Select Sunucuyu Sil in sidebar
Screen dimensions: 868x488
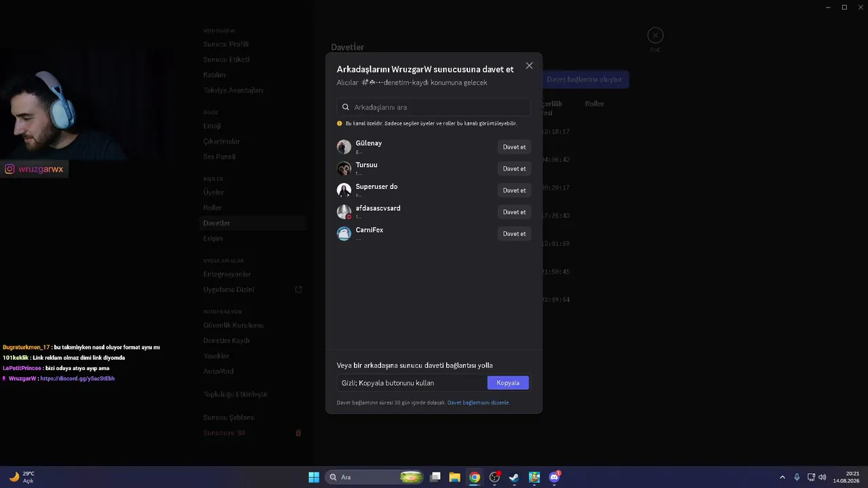224,433
